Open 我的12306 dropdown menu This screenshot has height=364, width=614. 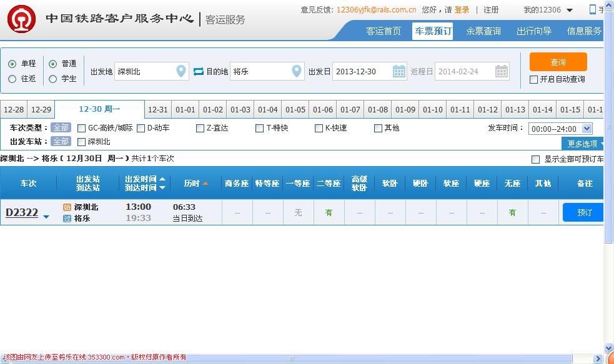pos(548,10)
